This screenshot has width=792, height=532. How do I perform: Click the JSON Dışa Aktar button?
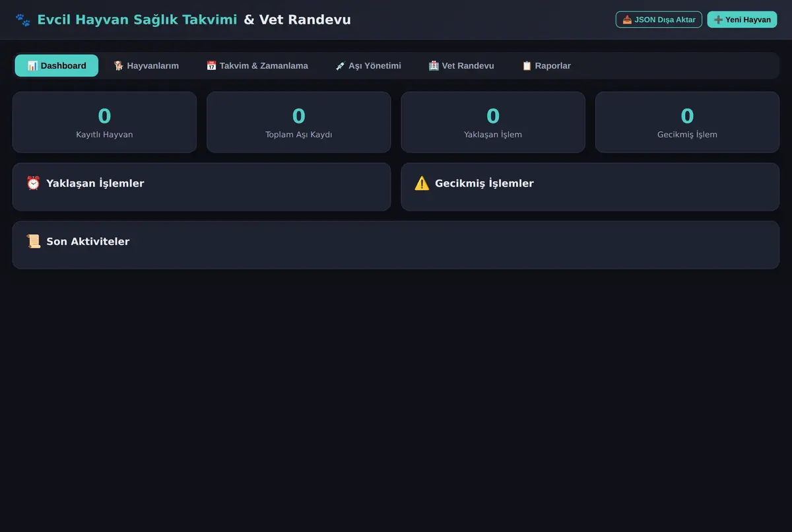659,19
